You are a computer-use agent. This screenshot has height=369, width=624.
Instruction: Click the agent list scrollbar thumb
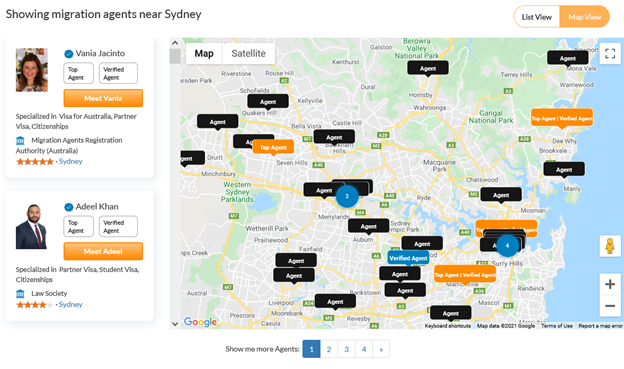(175, 56)
